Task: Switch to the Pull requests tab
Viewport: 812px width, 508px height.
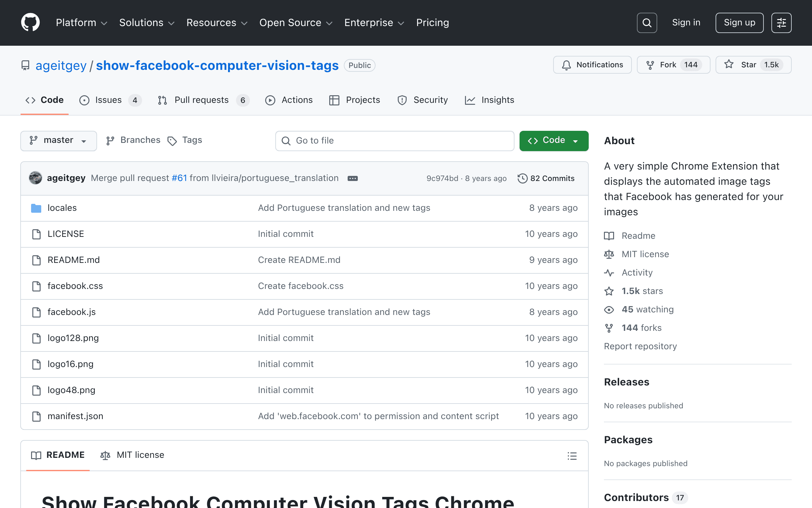Action: tap(203, 100)
